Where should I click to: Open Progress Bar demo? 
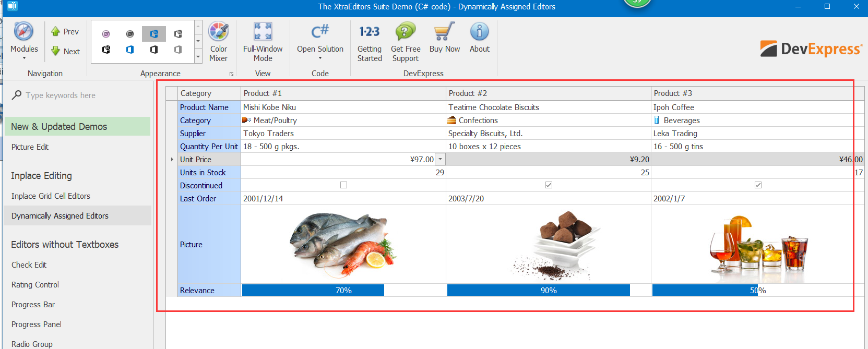[x=33, y=305]
